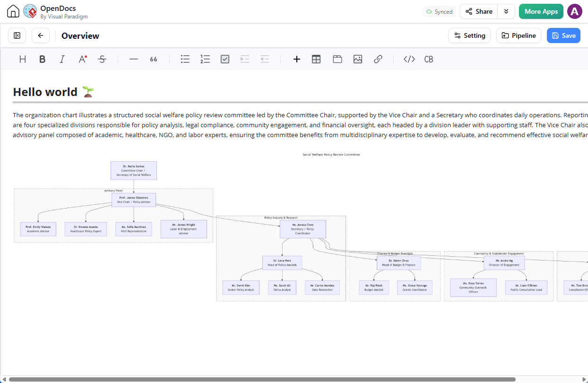Click the Social Welfare Policy Review Committee title
Screen dimensions: 588x383
(x=331, y=155)
